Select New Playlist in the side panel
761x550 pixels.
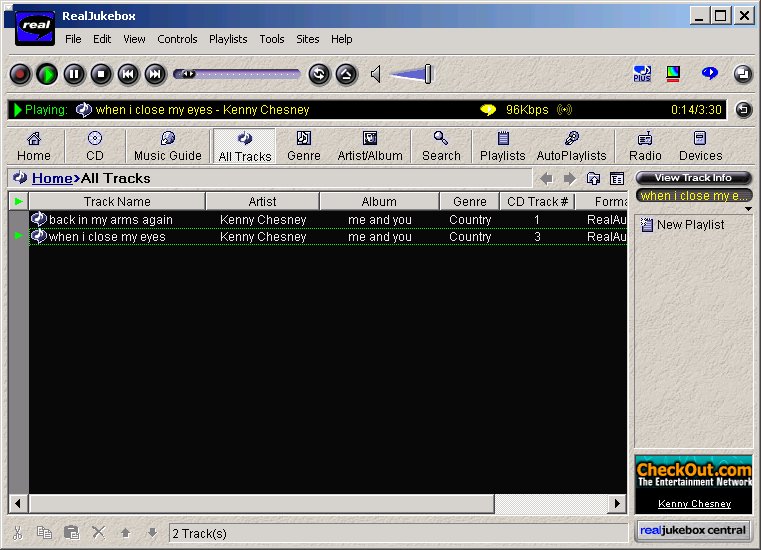(x=689, y=225)
